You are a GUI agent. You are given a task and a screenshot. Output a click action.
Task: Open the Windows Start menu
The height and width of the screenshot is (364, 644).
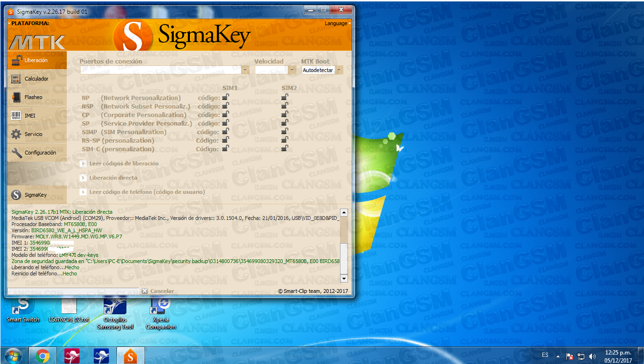[x=13, y=355]
